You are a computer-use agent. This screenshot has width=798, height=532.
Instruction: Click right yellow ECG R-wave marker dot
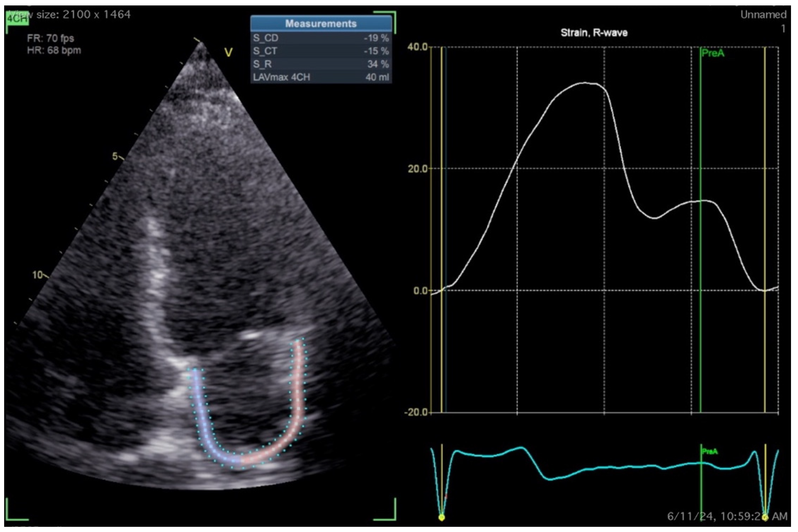(x=765, y=518)
